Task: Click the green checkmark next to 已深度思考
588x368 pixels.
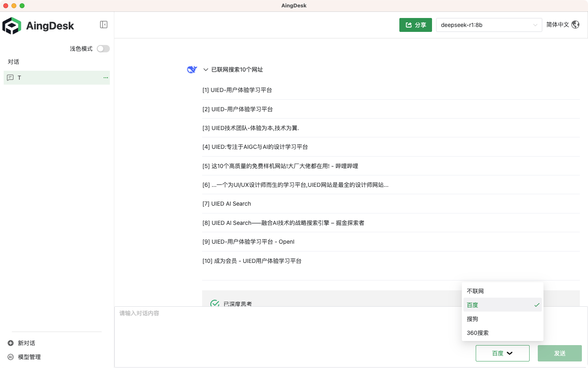Action: 215,303
